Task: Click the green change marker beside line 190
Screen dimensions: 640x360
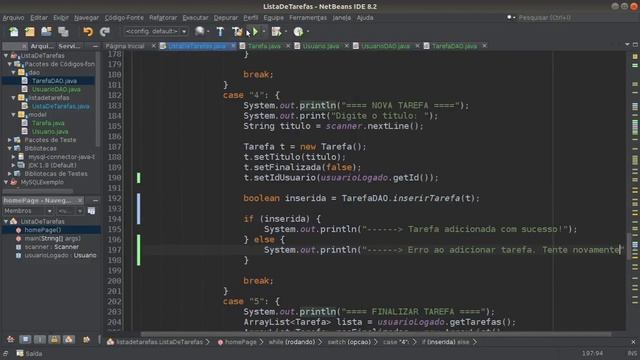Action: coord(139,178)
